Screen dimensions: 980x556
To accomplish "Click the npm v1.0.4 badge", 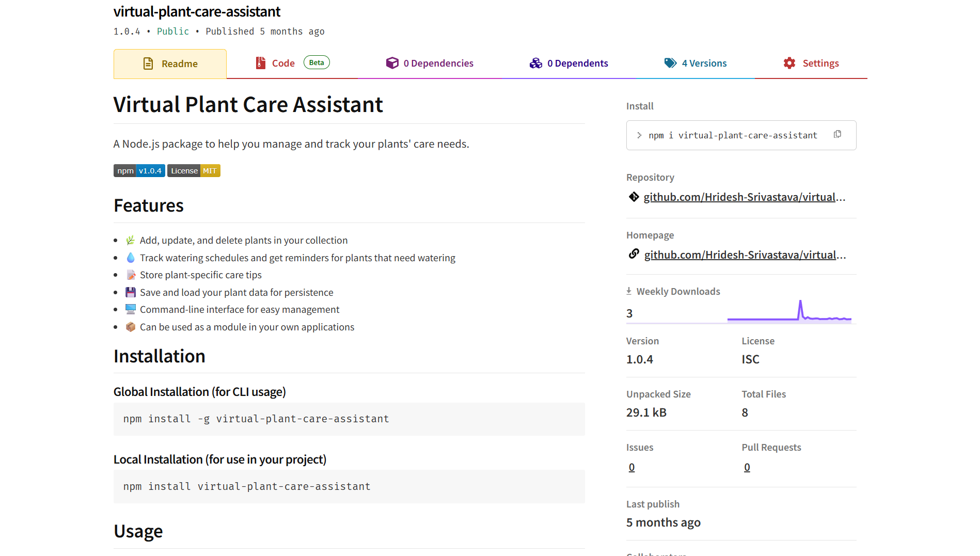I will pyautogui.click(x=138, y=170).
